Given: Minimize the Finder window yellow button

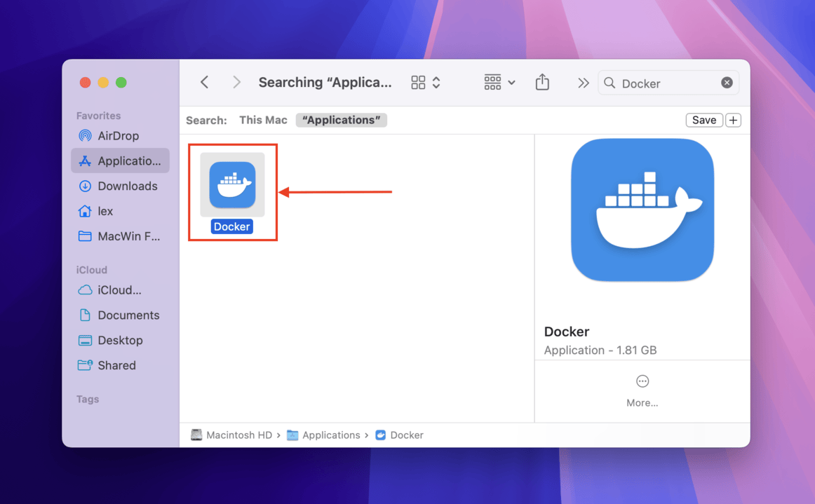Looking at the screenshot, I should 103,83.
